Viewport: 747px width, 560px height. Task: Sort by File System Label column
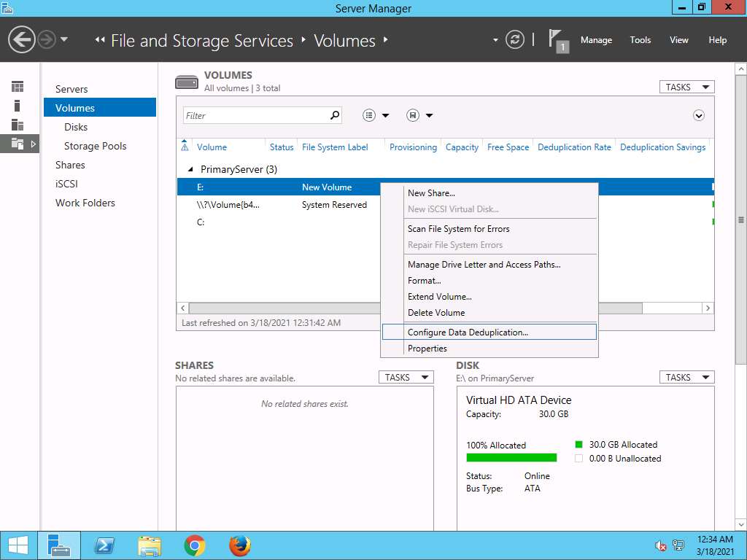click(x=335, y=147)
